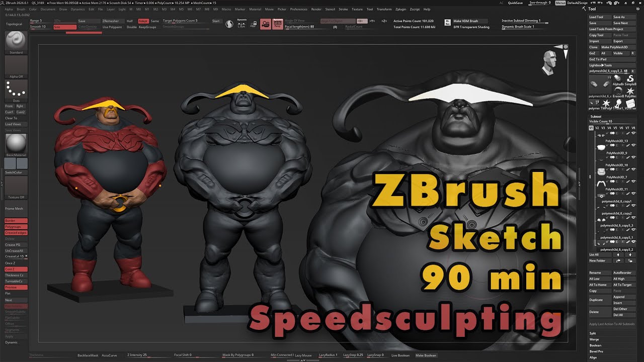This screenshot has height=362, width=644.
Task: Select the TMPolyMesh star tool icon
Action: (606, 104)
